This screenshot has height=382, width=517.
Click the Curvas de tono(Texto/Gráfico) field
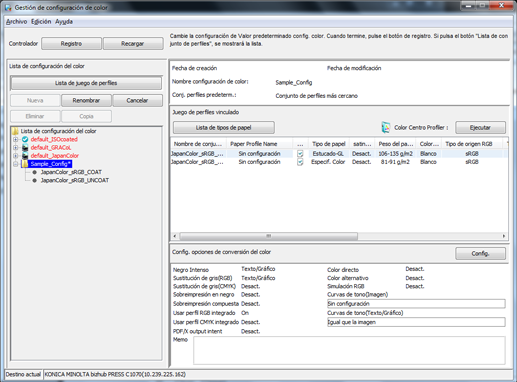[x=416, y=322]
